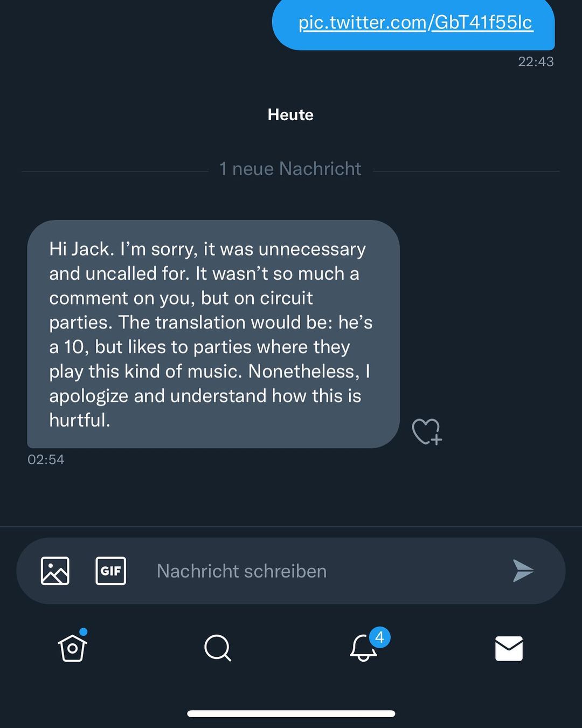Open the pic.twitter.com/GbT41f55lc link
Viewport: 582px width, 728px height.
click(415, 23)
